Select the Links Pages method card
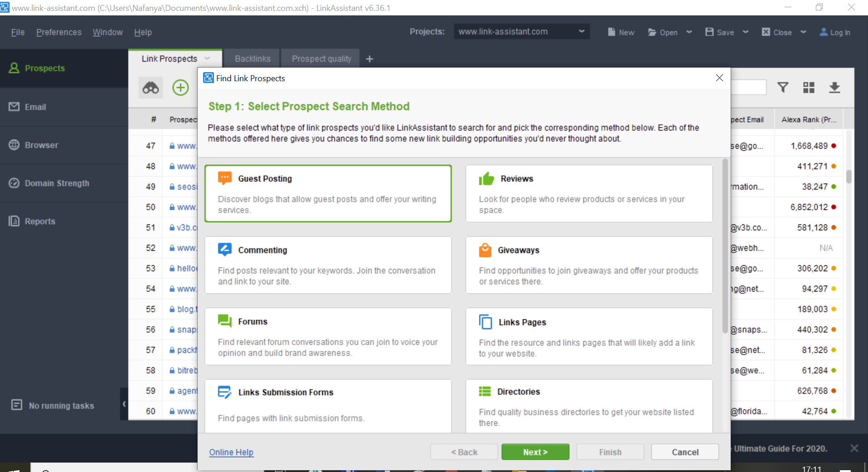The width and height of the screenshot is (868, 472). pyautogui.click(x=589, y=336)
